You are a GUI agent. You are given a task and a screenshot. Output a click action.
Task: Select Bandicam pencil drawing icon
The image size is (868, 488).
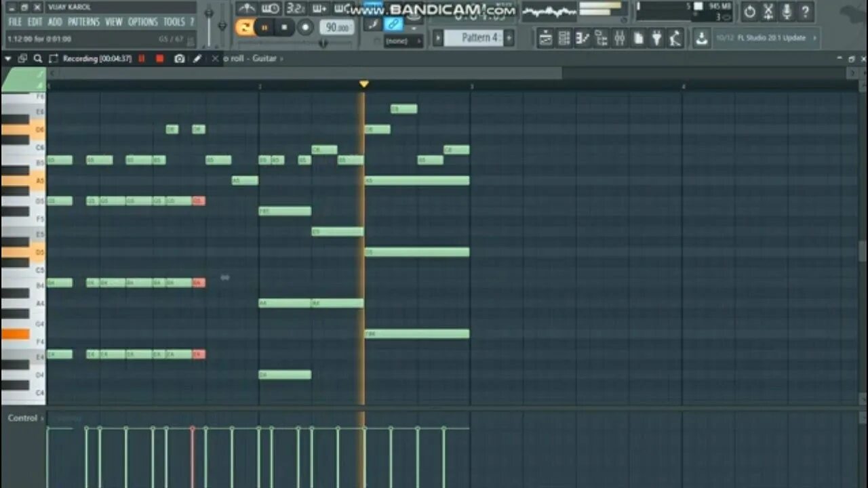pos(197,59)
